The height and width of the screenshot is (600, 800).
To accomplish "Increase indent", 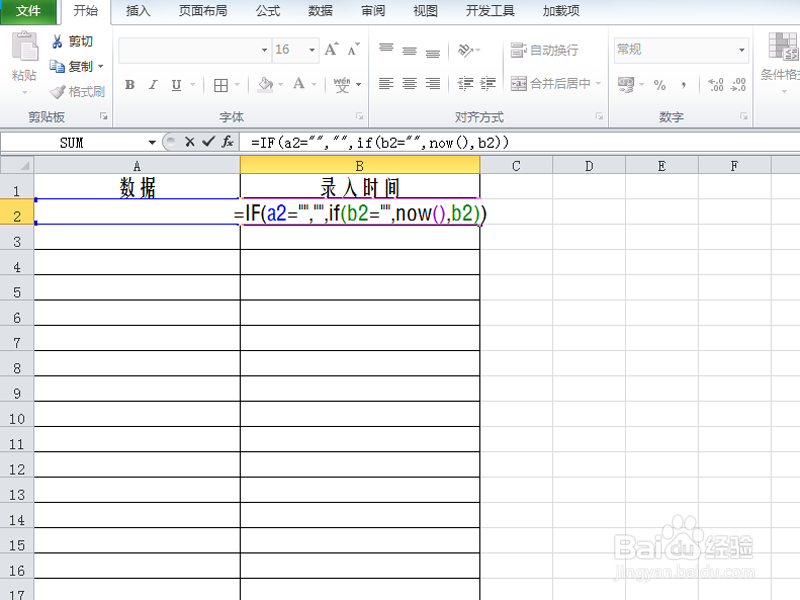I will coord(488,84).
